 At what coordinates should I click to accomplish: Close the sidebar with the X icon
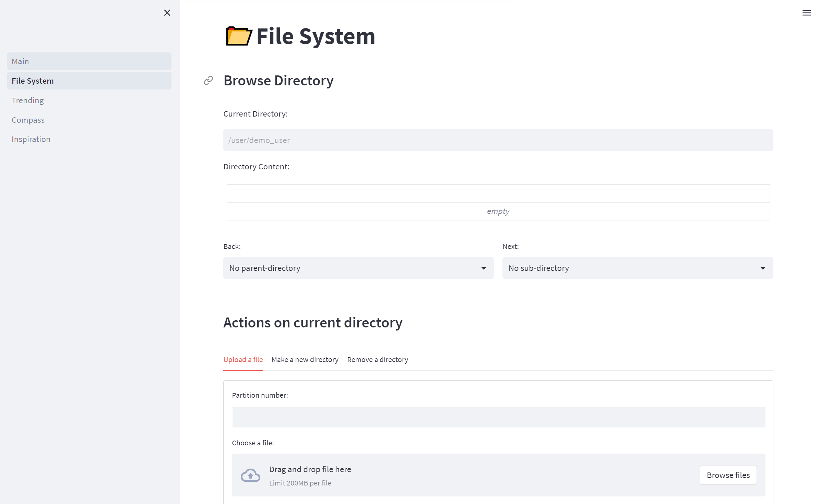(167, 13)
